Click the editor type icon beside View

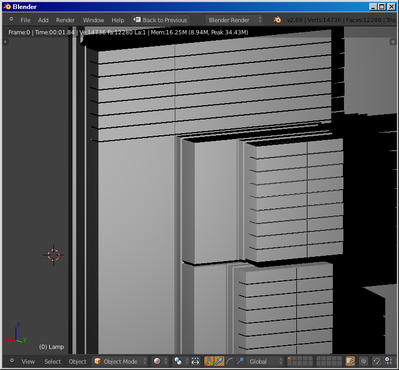(x=12, y=361)
